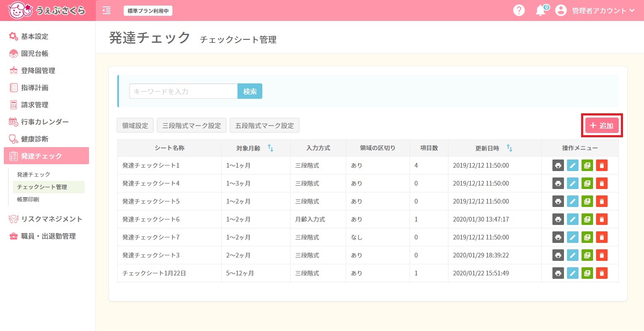The image size is (644, 331).
Task: Click 発達チェックシート6 sheet name
Action: [151, 219]
